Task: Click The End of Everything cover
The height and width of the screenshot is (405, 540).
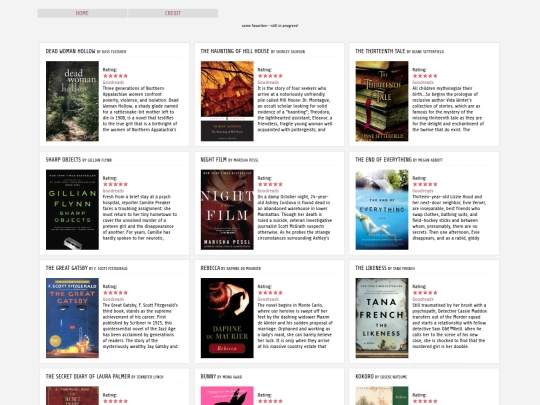Action: (382, 210)
